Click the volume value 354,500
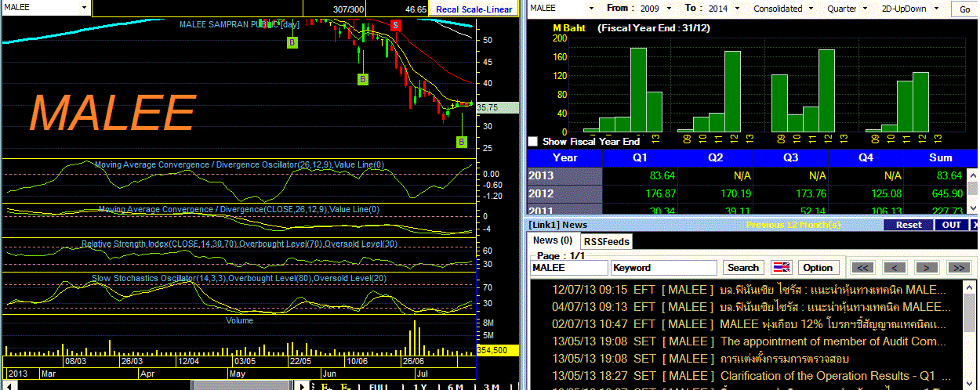980x390 pixels. click(496, 350)
